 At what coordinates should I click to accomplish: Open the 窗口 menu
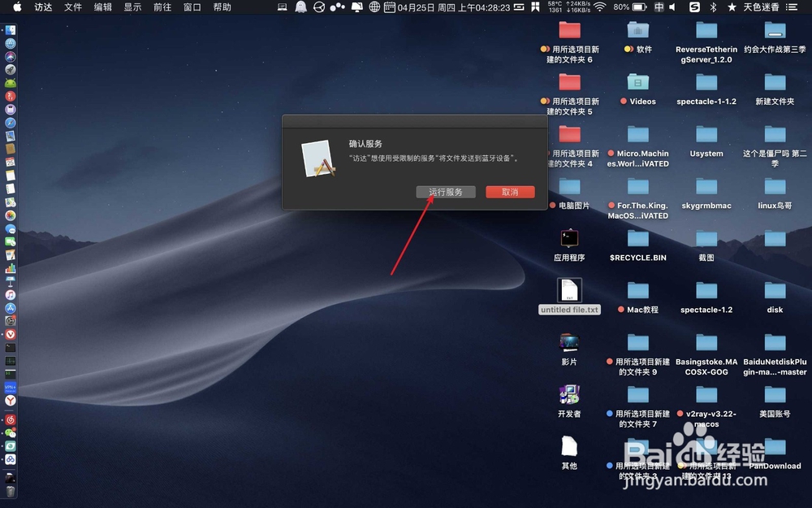pyautogui.click(x=192, y=7)
